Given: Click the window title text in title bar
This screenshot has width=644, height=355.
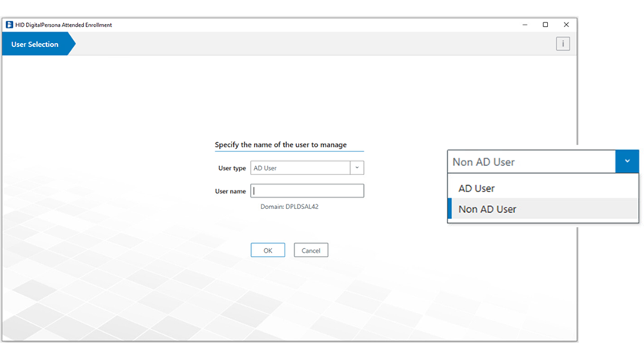Looking at the screenshot, I should coord(64,25).
